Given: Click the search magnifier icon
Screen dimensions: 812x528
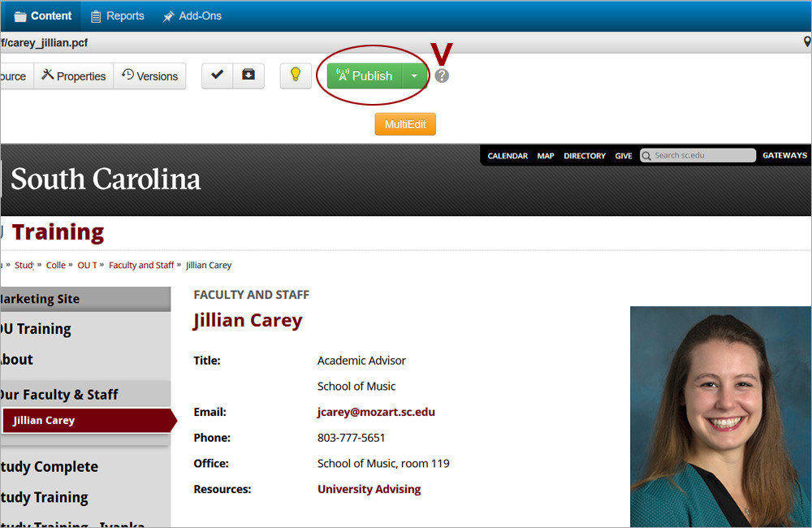Looking at the screenshot, I should pyautogui.click(x=646, y=155).
